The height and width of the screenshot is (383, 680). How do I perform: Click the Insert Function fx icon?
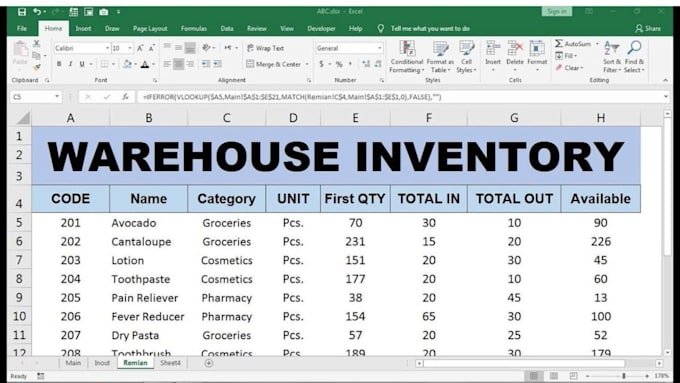(125, 97)
